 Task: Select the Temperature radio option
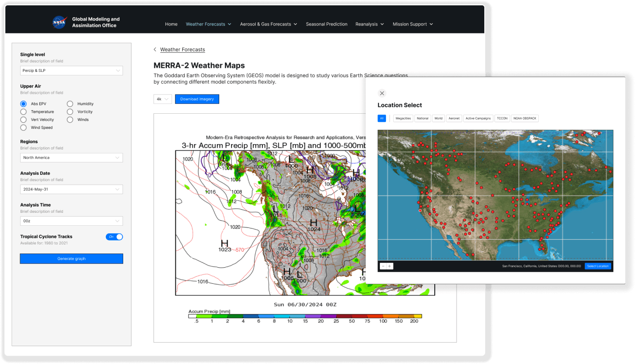point(24,112)
